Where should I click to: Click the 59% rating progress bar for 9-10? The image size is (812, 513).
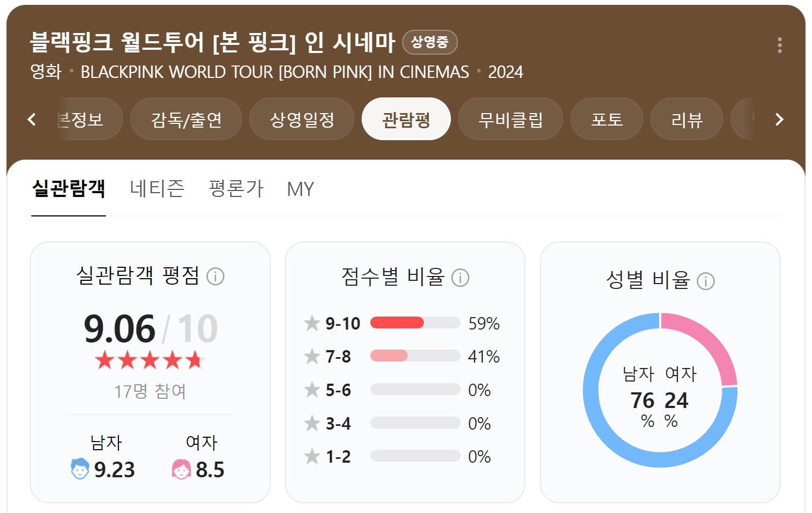pos(396,323)
